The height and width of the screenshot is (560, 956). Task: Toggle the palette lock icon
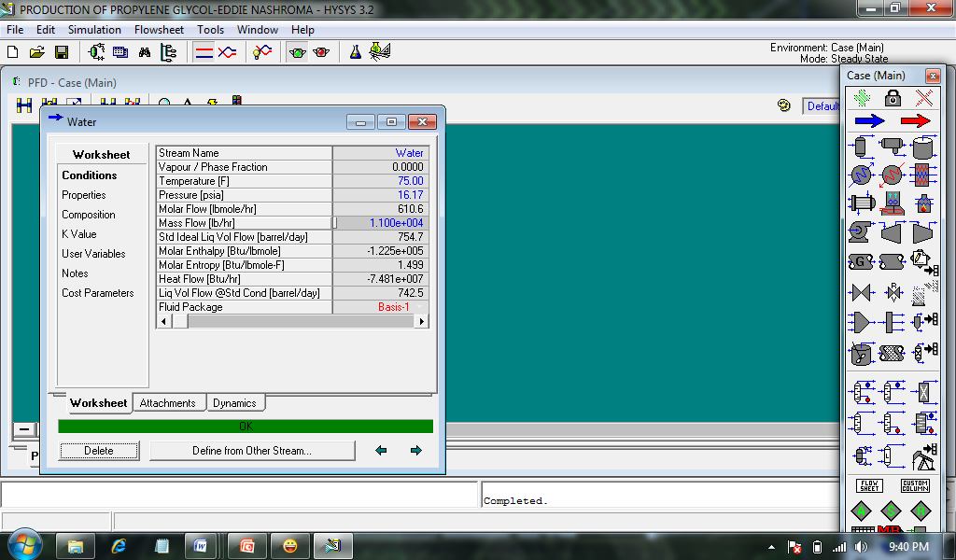click(x=893, y=97)
